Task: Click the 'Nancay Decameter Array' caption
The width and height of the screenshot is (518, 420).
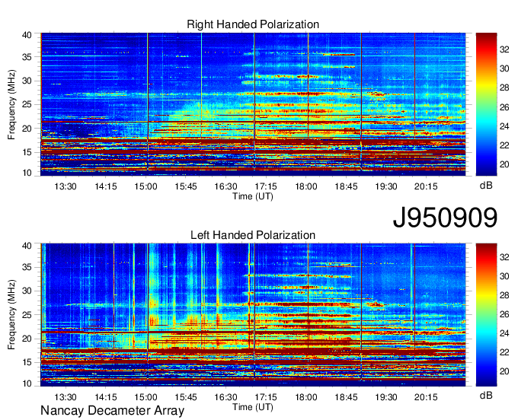Action: (x=112, y=410)
